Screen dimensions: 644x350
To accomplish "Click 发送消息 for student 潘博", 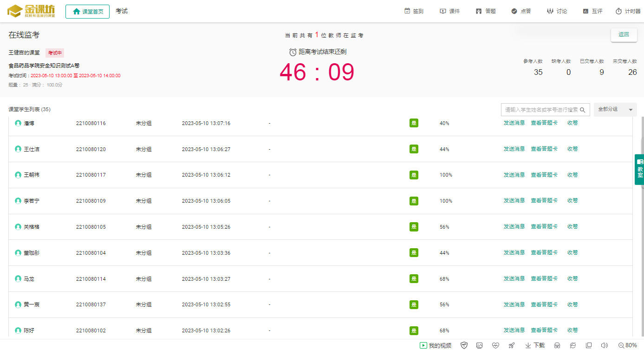I will (514, 123).
